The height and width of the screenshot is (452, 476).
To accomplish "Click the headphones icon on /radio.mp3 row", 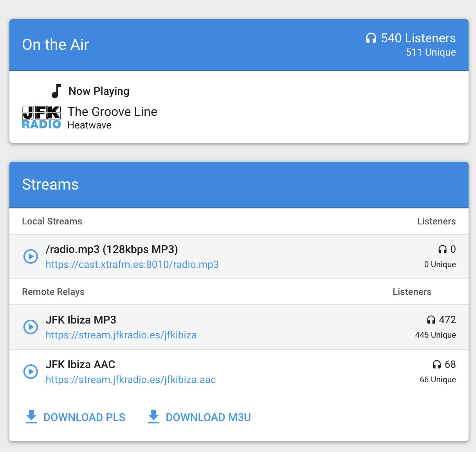I will [442, 249].
